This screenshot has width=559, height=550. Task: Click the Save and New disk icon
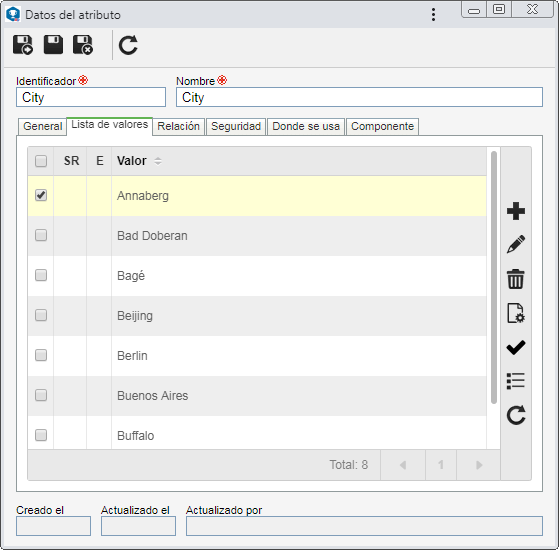click(23, 45)
